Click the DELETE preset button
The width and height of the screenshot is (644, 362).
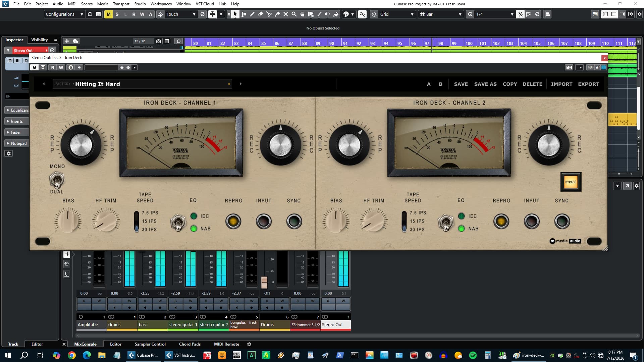click(532, 84)
